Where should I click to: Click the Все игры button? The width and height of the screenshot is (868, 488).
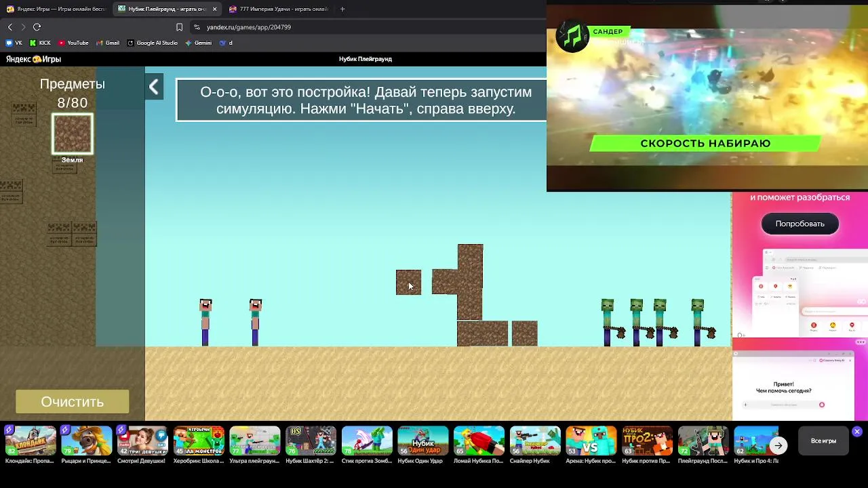pyautogui.click(x=823, y=441)
